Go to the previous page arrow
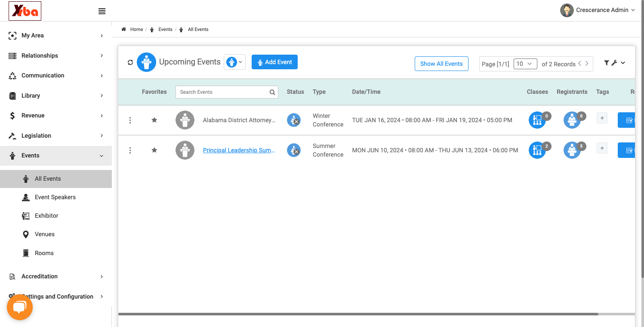644x327 pixels. click(579, 63)
